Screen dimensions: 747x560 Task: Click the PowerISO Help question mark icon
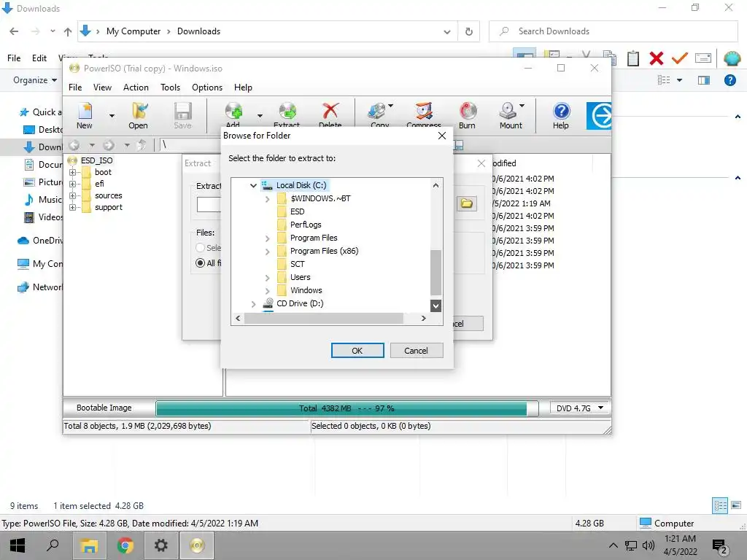tap(561, 112)
